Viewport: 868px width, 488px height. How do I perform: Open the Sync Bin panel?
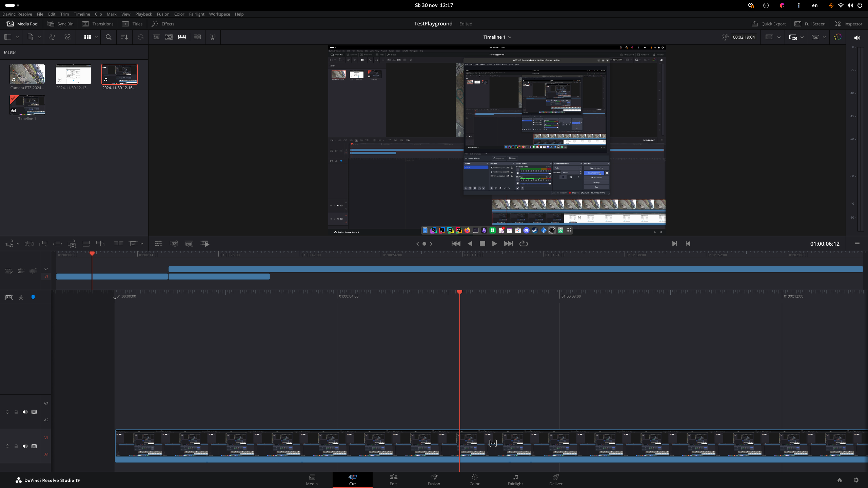[x=60, y=24]
